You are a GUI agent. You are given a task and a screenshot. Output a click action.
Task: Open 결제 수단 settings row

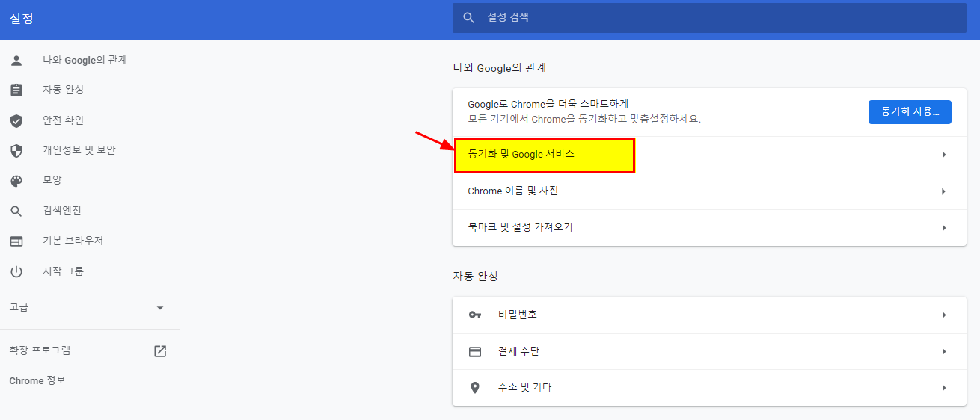coord(709,351)
